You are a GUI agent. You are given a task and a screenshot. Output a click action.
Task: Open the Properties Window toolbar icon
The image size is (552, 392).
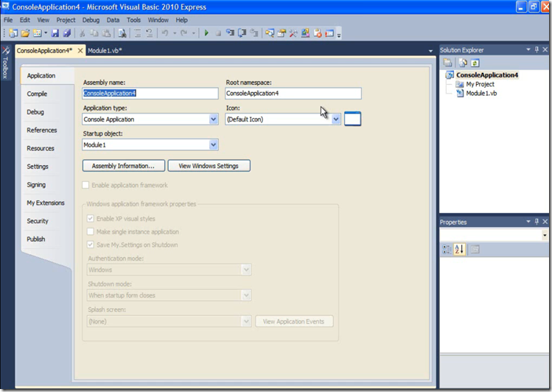click(x=282, y=33)
